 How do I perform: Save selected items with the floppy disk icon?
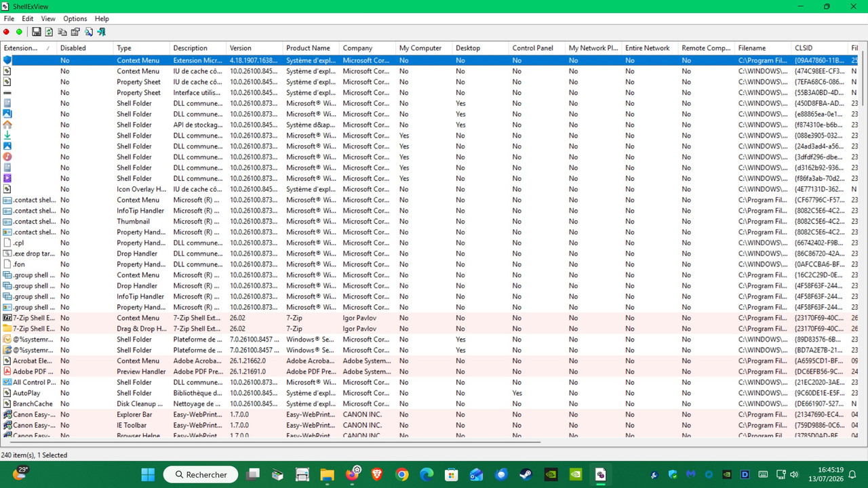37,32
